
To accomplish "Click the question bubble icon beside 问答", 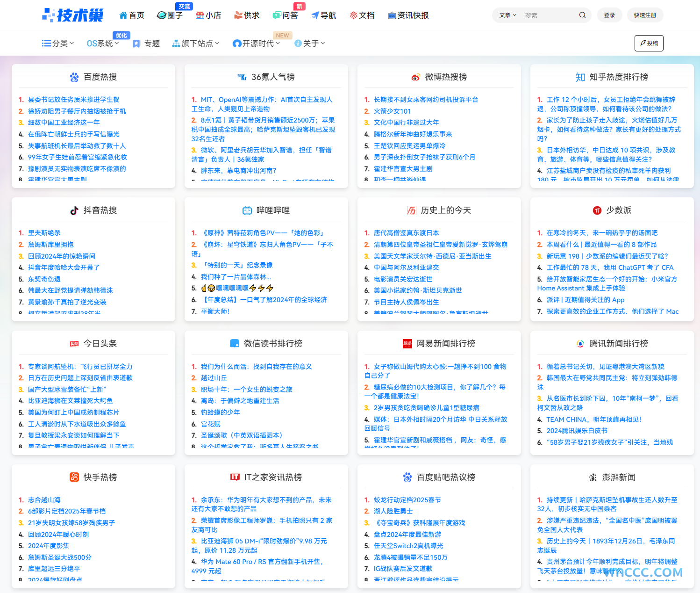I will click(x=277, y=15).
